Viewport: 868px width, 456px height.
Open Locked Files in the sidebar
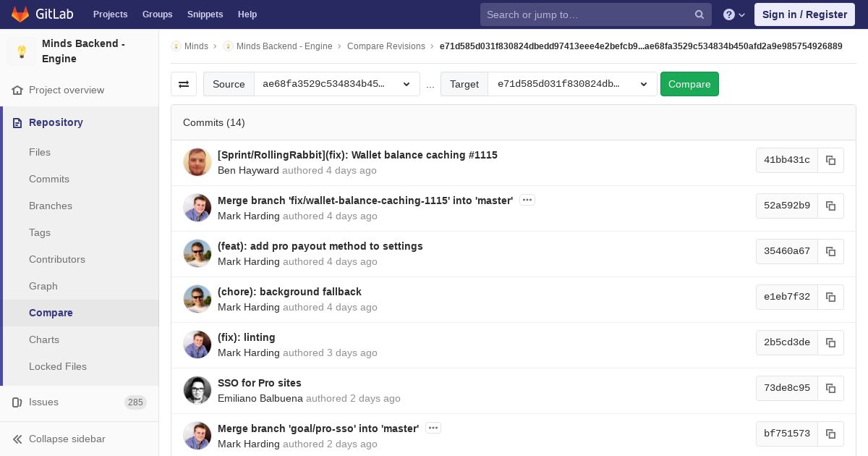click(x=58, y=366)
